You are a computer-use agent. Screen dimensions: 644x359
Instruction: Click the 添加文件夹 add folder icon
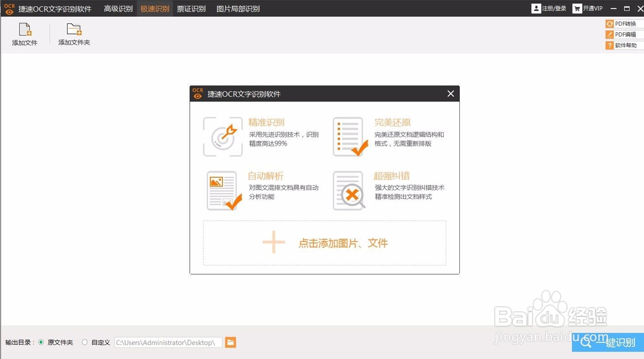point(74,29)
